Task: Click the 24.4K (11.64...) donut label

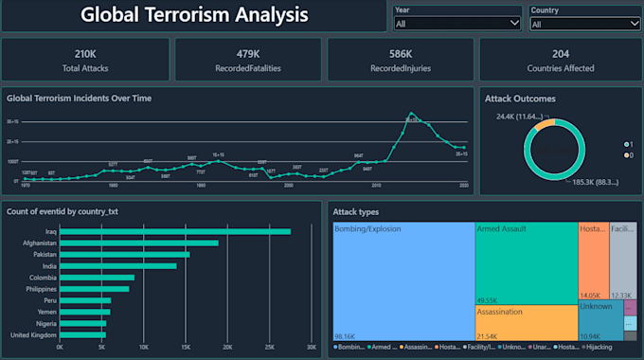Action: click(x=520, y=117)
